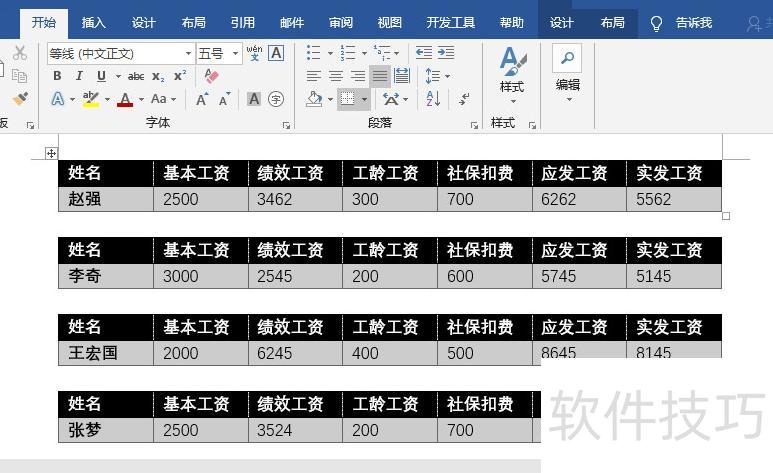Click the 告诉我 search box
773x473 pixels.
pos(682,23)
